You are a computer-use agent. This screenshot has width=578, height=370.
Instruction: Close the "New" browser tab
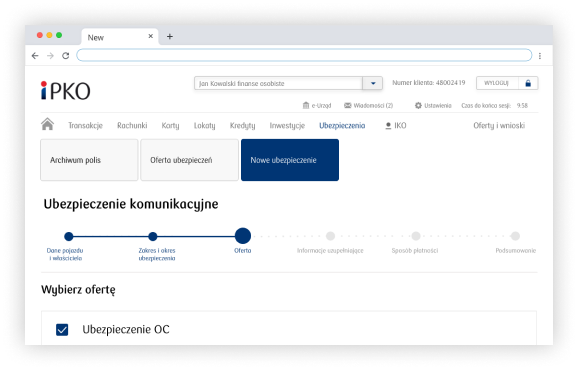[150, 36]
